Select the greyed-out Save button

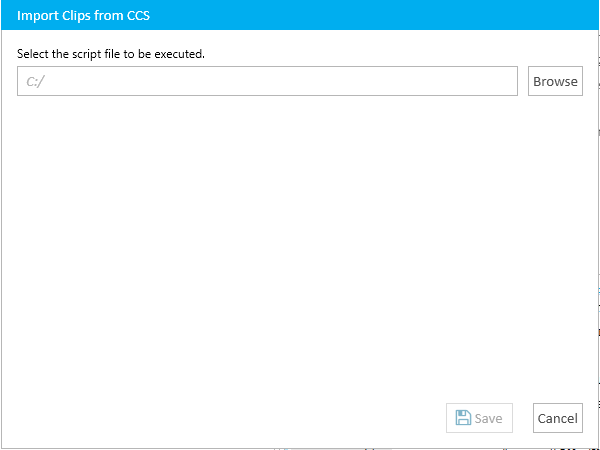(479, 418)
